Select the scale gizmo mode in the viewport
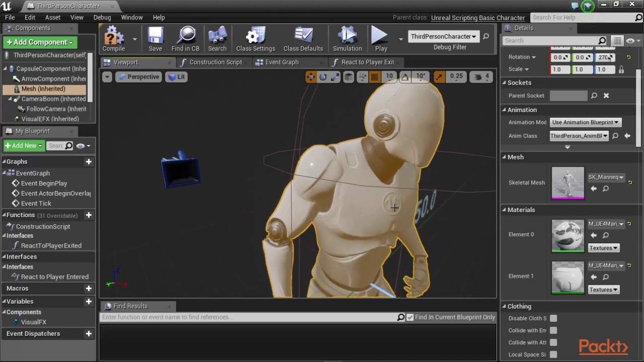The height and width of the screenshot is (362, 644). coord(336,76)
